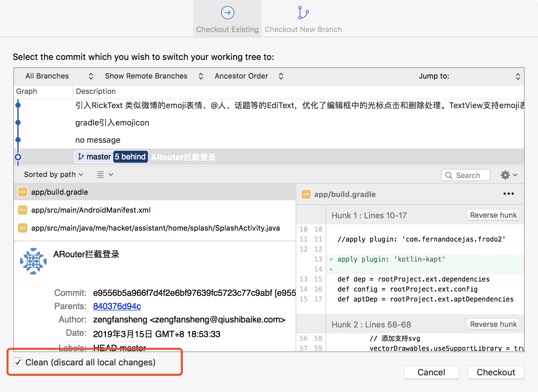Open the Show Remote Branches dropdown

(154, 76)
